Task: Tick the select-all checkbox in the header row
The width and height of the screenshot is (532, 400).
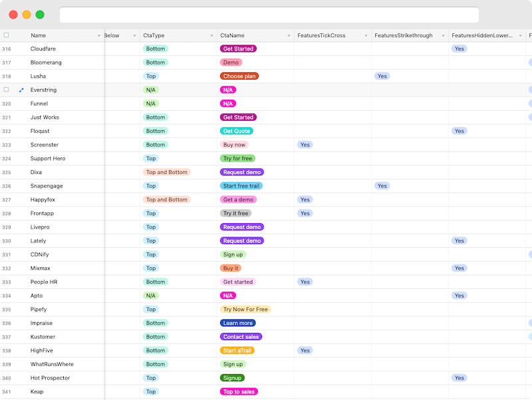Action: coord(6,35)
